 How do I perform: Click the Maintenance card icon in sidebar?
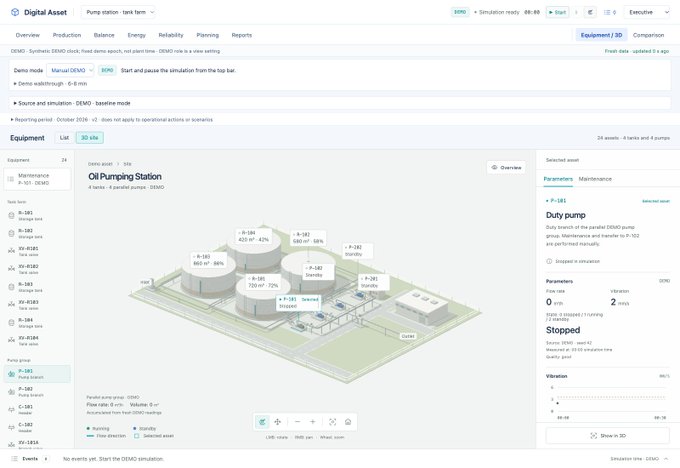11,179
